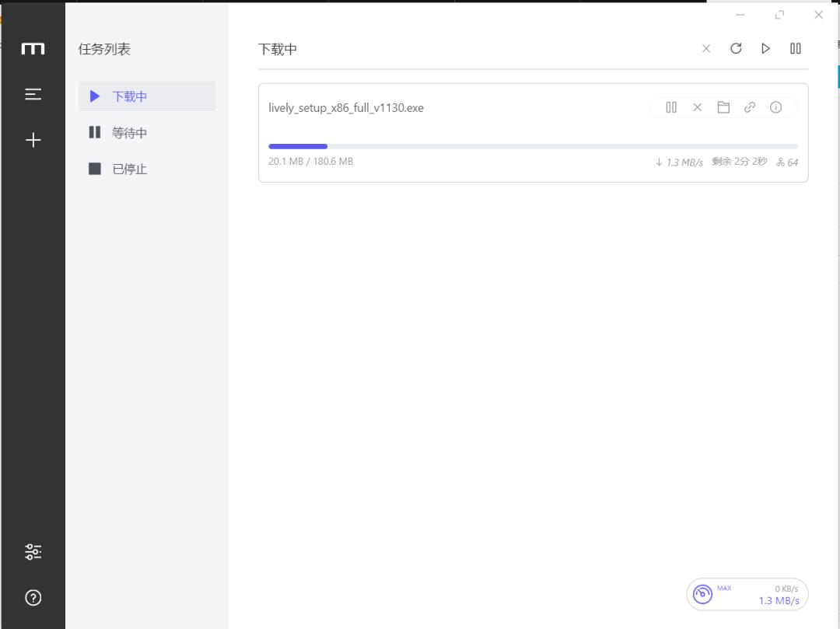Delete selected tasks in header toolbar
The image size is (840, 629).
pos(706,49)
